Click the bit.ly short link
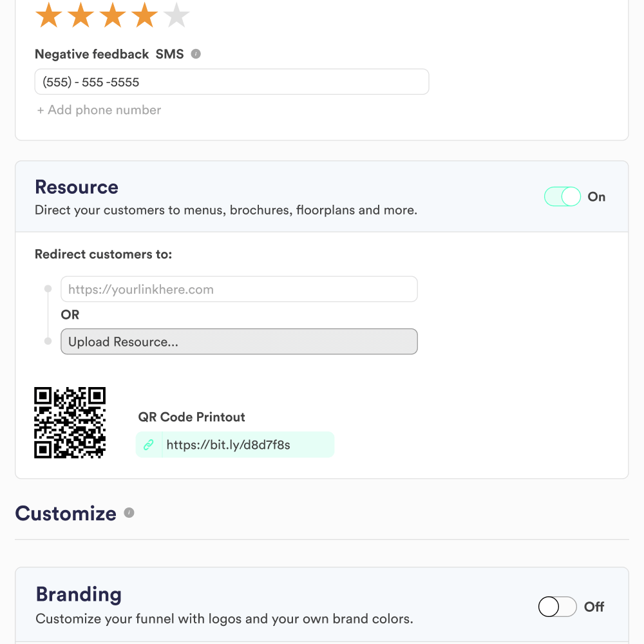Viewport: 644px width, 644px height. coord(228,444)
